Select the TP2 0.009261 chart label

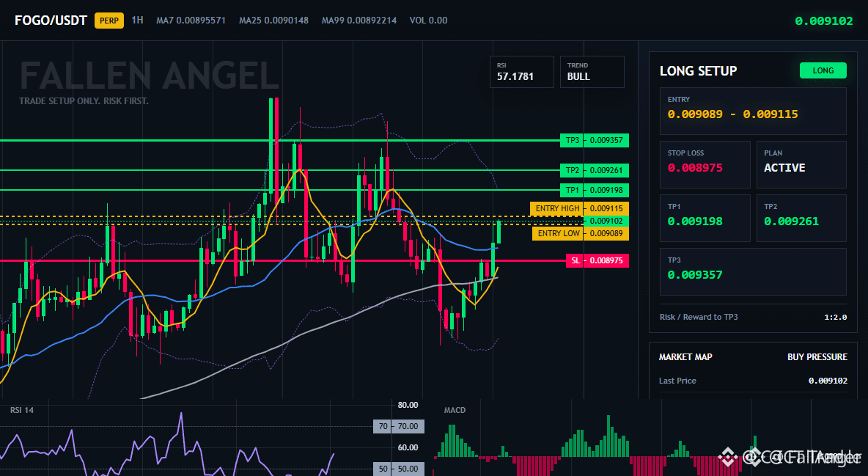[595, 170]
